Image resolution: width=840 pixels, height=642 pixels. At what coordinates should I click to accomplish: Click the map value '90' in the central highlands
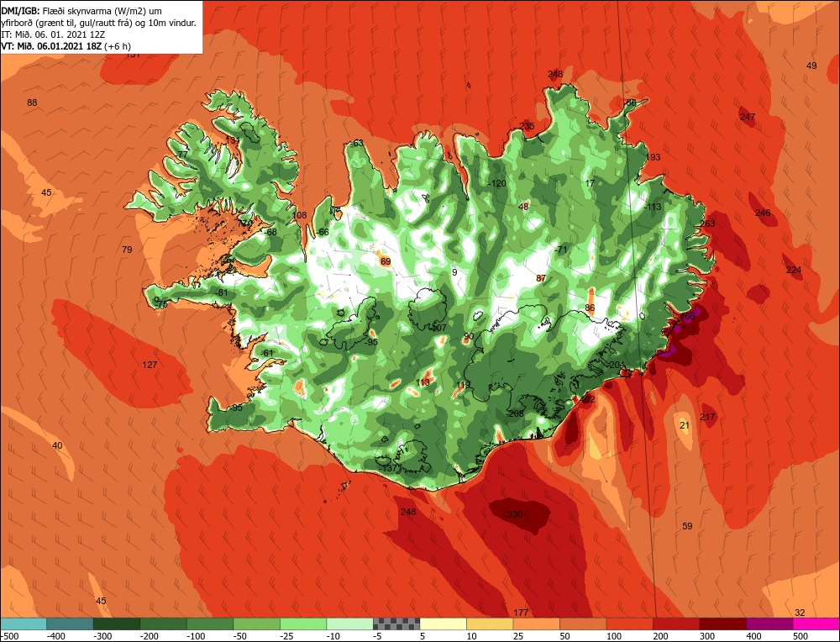(469, 337)
